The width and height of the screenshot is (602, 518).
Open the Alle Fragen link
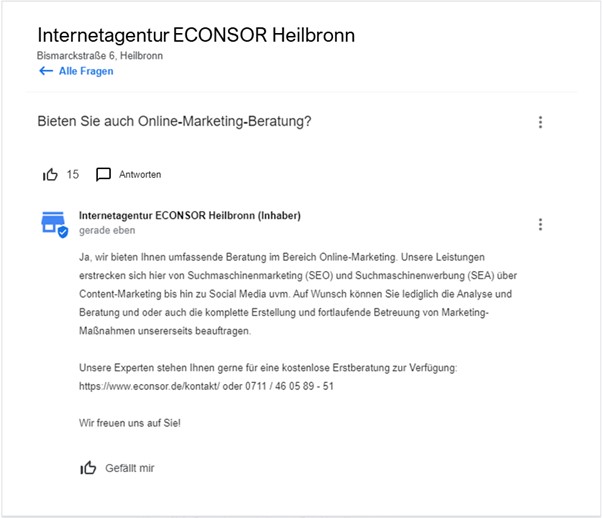pos(86,72)
